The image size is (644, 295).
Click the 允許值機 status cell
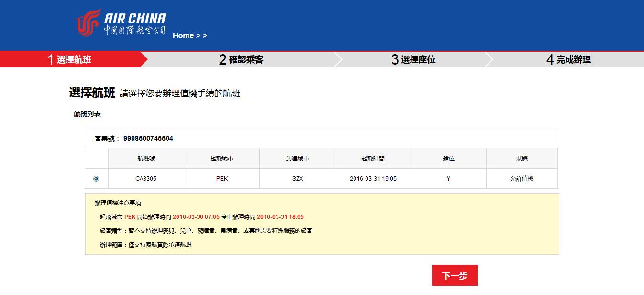click(x=522, y=179)
